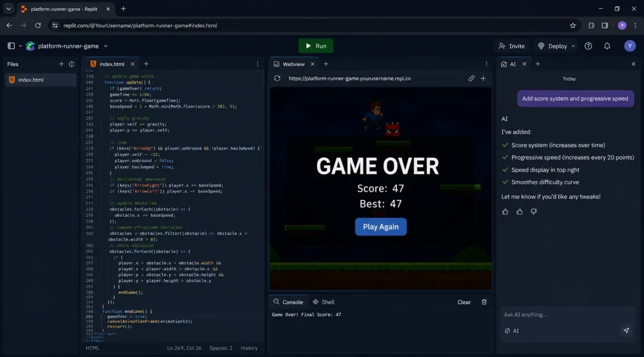The image size is (644, 357).
Task: Toggle the sidebar panel icon
Action: coord(11,46)
